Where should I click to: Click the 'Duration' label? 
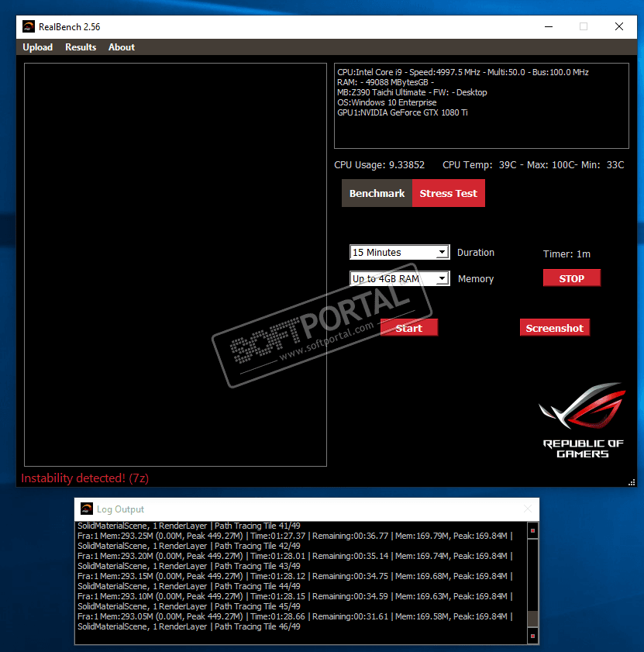coord(476,253)
